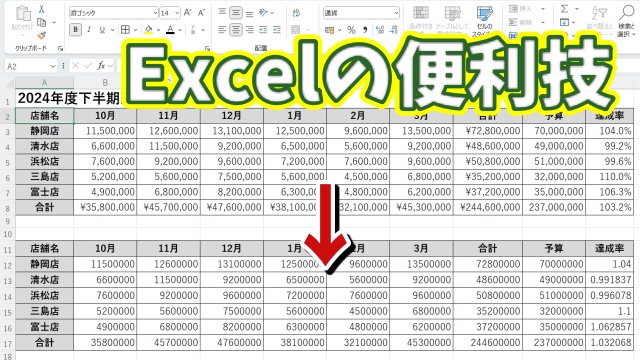Click the Fill down icon
640x360 pixels.
pos(564,22)
